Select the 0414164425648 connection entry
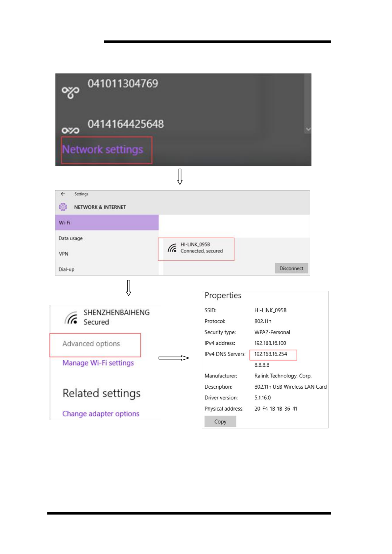392x554 pixels. point(126,124)
